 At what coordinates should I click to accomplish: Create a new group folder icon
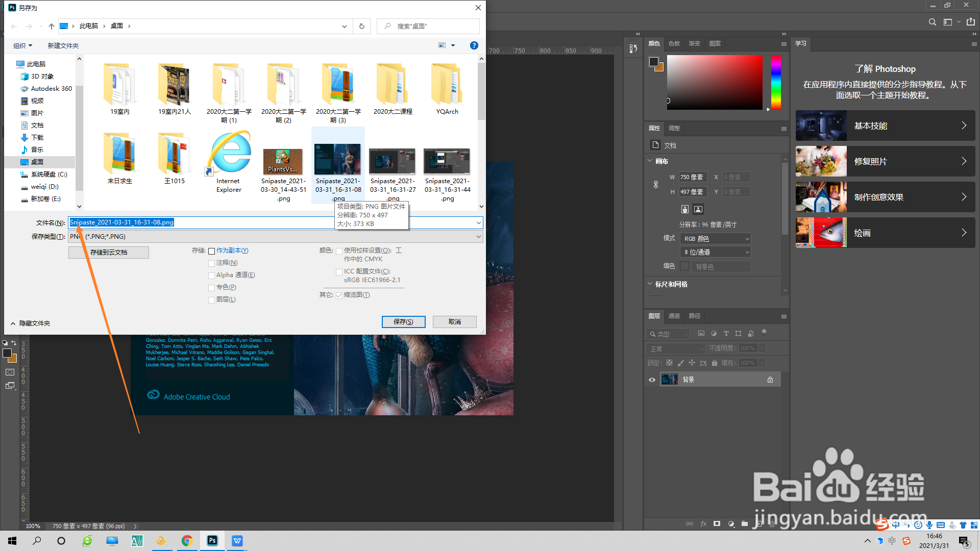(745, 524)
